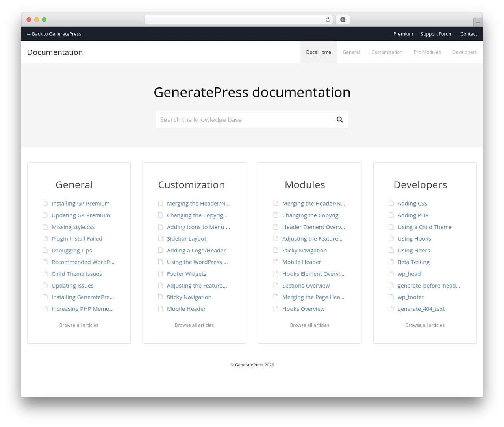Click document icon beside Adding CSS
The height and width of the screenshot is (427, 504).
tap(391, 203)
